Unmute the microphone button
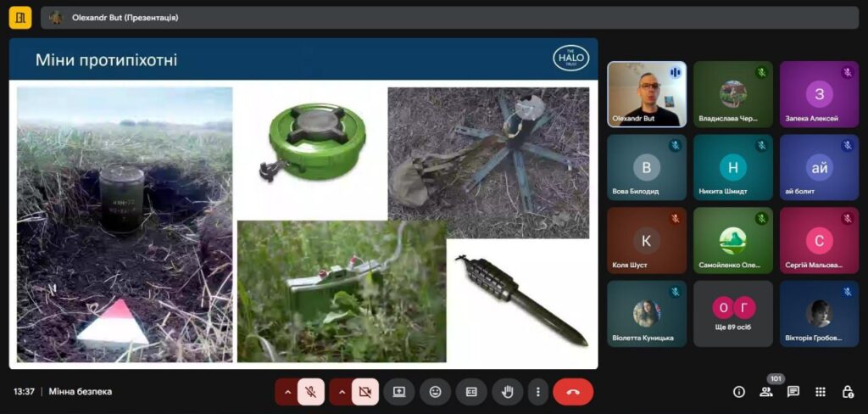The height and width of the screenshot is (414, 868). tap(311, 392)
